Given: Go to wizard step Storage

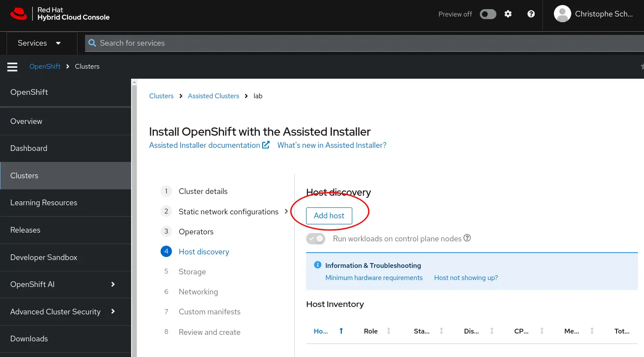Looking at the screenshot, I should tap(192, 272).
